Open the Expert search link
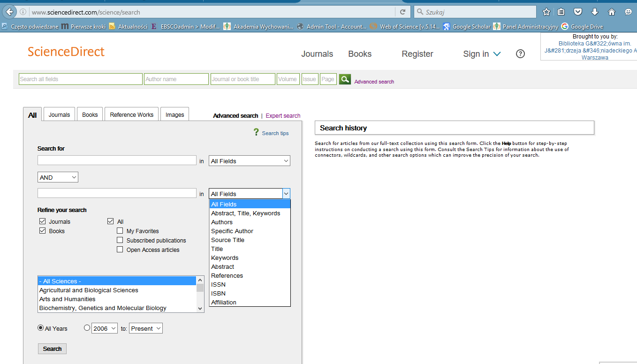The width and height of the screenshot is (637, 364). (x=283, y=116)
